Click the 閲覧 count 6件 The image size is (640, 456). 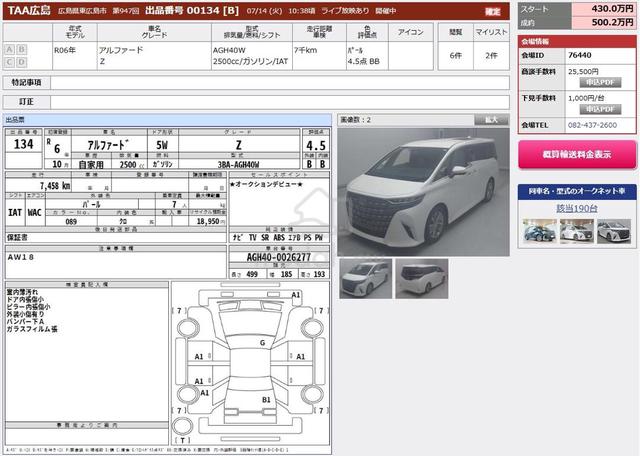(456, 56)
